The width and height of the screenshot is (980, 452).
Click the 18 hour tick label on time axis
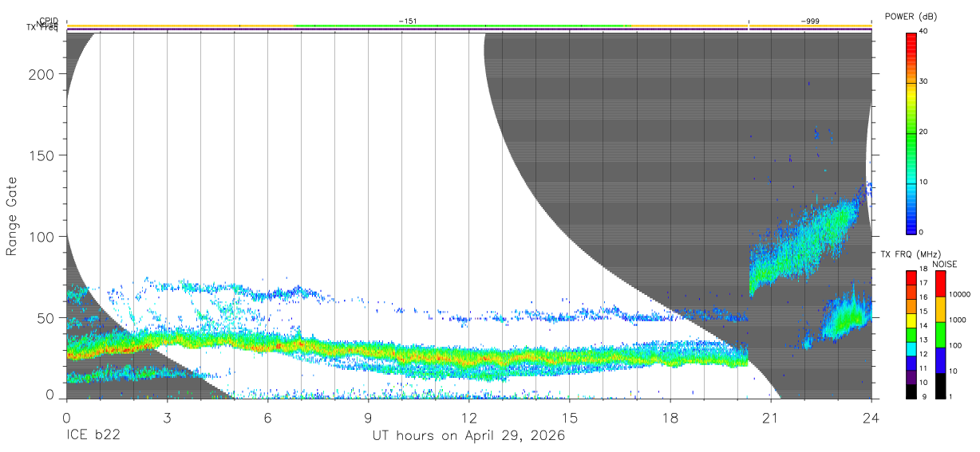point(670,418)
